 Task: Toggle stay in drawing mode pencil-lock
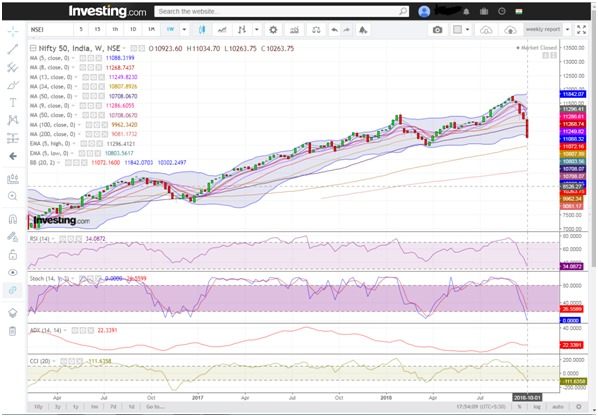tap(13, 237)
